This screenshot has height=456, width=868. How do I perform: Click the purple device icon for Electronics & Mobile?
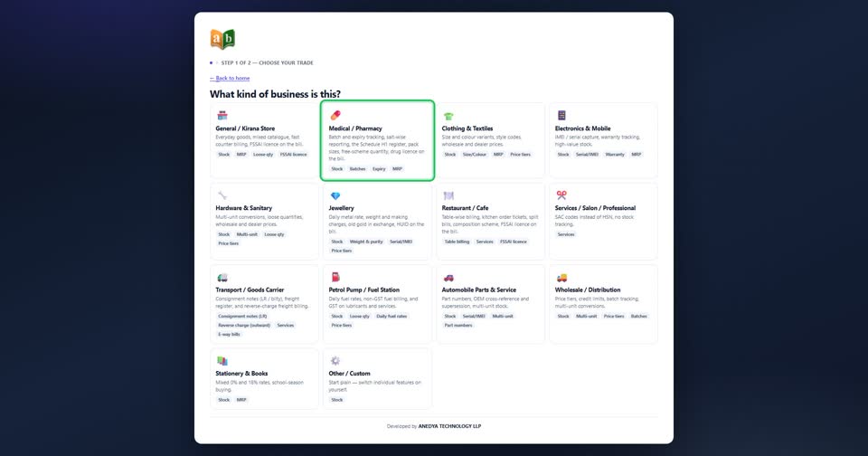561,115
